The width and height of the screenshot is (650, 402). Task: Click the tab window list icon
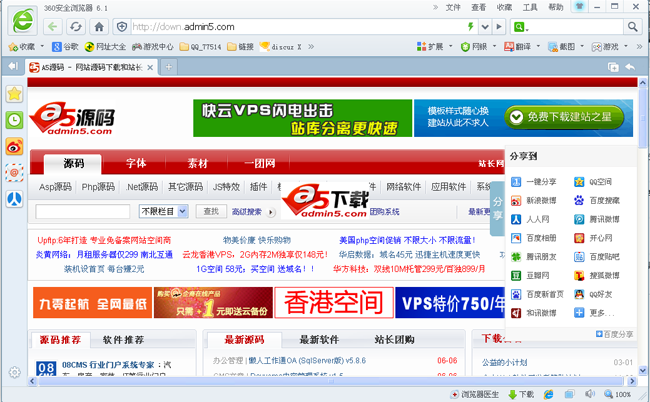click(x=613, y=67)
